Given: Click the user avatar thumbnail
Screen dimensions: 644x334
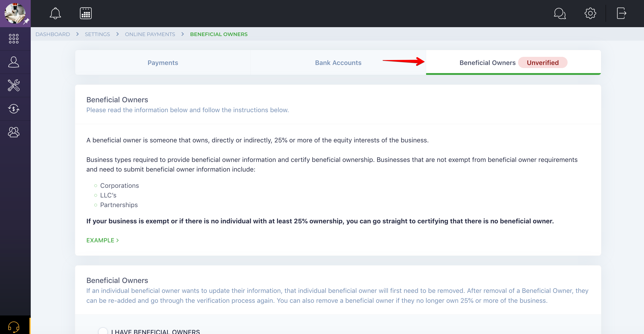Looking at the screenshot, I should click(x=15, y=13).
